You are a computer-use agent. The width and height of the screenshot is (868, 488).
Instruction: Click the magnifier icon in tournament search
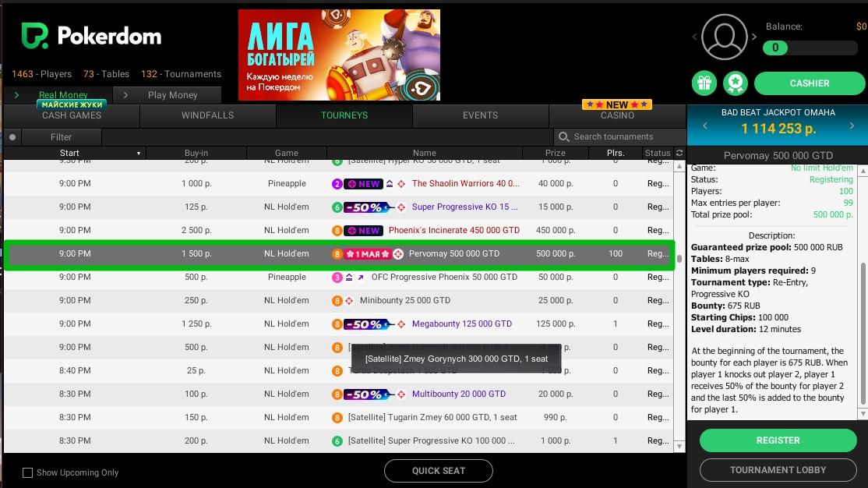pyautogui.click(x=563, y=137)
